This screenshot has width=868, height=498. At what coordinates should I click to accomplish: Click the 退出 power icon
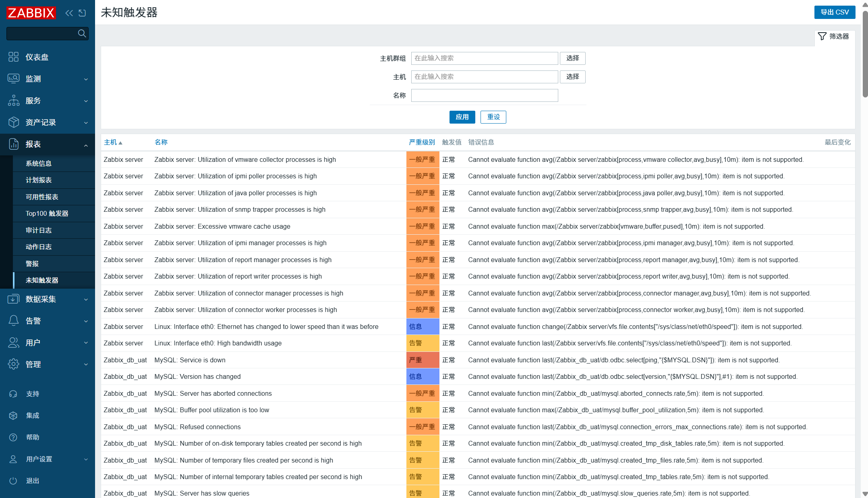pos(13,481)
